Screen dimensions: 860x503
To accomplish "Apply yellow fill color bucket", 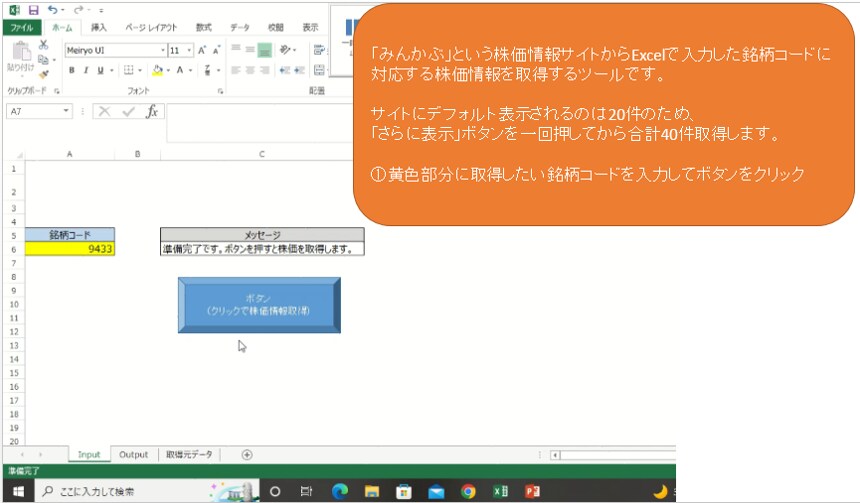I will click(157, 70).
